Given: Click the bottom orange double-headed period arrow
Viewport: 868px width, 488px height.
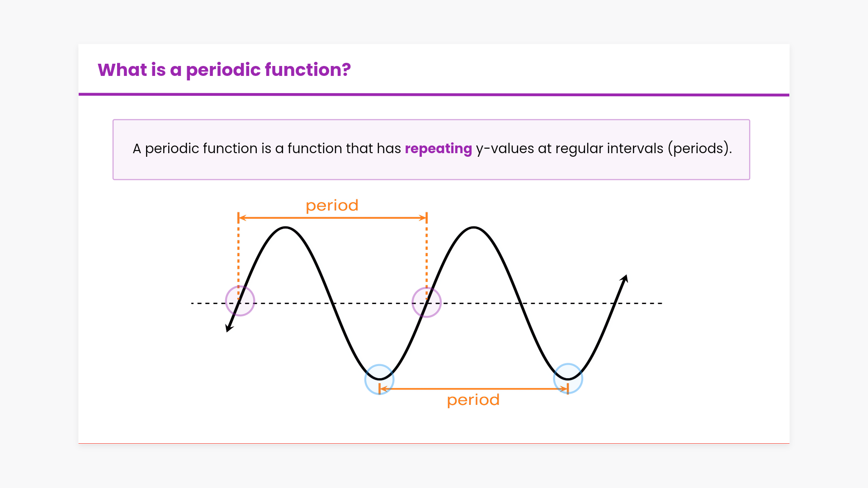Looking at the screenshot, I should [x=473, y=389].
